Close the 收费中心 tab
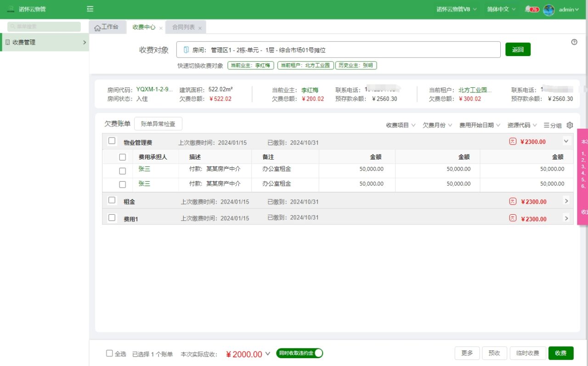 (x=161, y=28)
